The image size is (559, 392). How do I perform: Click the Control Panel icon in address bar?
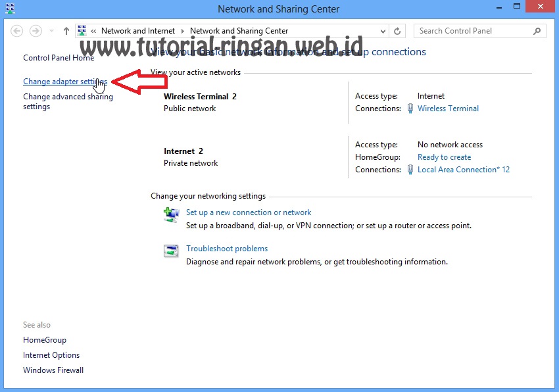[x=82, y=30]
